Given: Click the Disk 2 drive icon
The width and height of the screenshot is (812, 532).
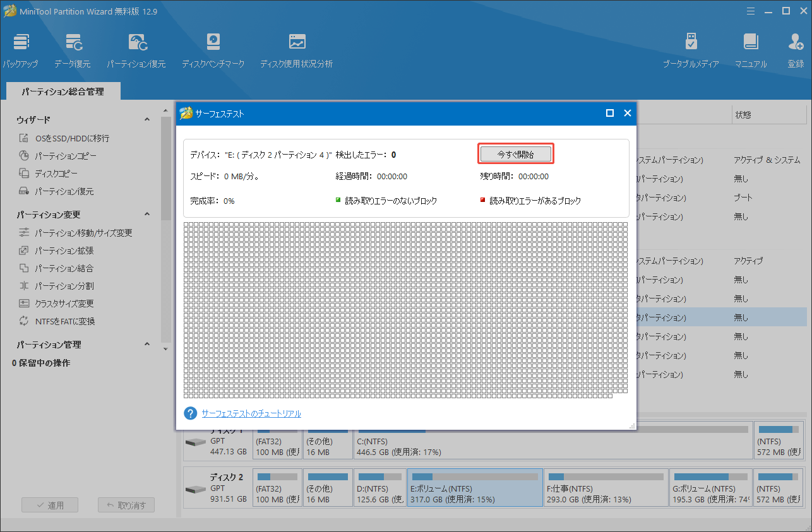Looking at the screenshot, I should [x=196, y=490].
